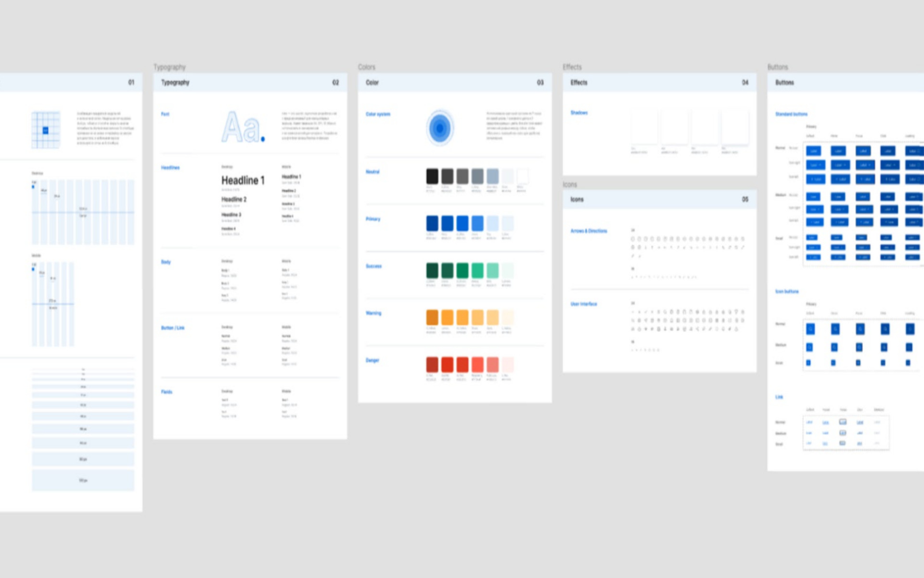Viewport: 924px width, 578px height.
Task: Click the Fields section label
Action: coord(167,392)
